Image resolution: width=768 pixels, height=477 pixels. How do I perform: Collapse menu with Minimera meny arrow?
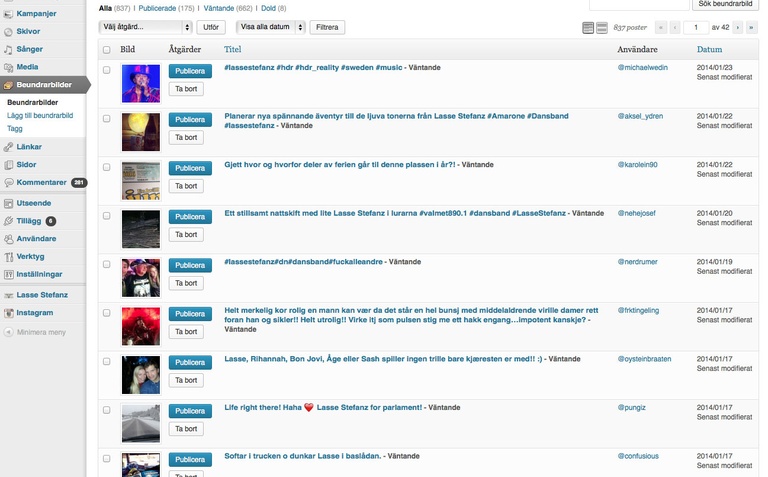8,331
